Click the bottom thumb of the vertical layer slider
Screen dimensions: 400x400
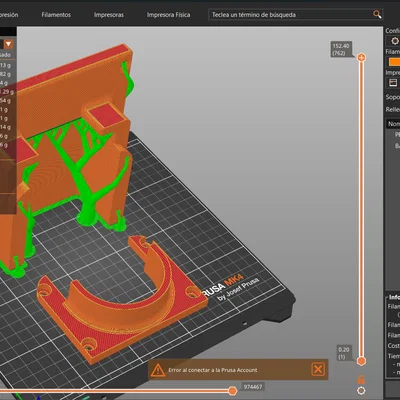tap(361, 361)
